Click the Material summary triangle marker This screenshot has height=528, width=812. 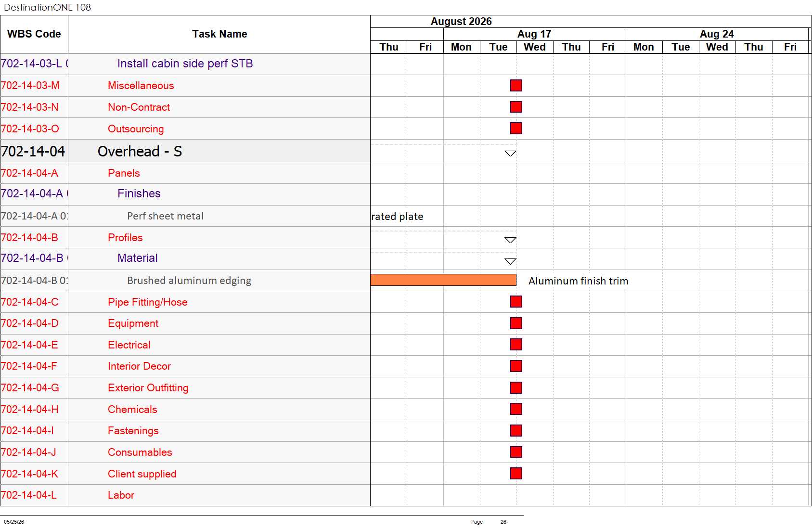pos(510,261)
